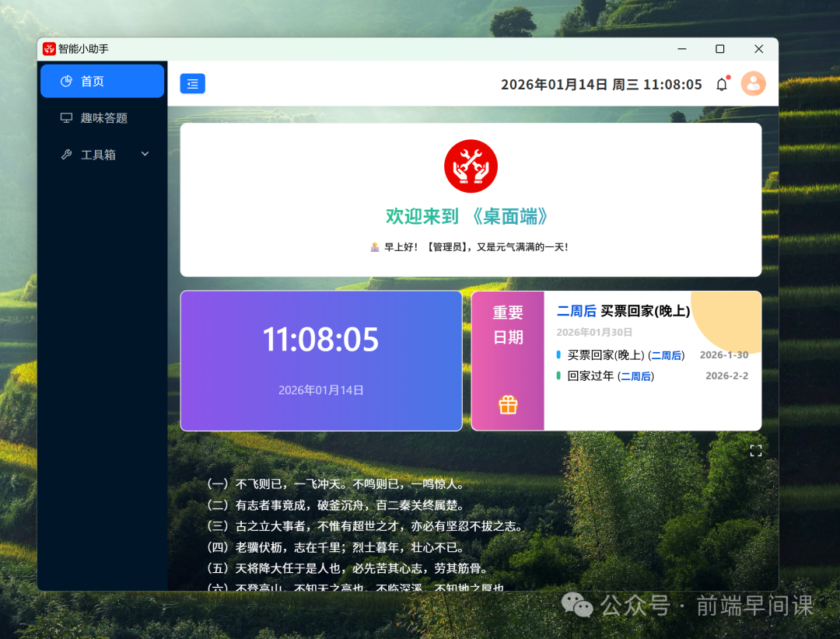Select the 回家过年 list entry
The height and width of the screenshot is (639, 840).
pos(653,376)
